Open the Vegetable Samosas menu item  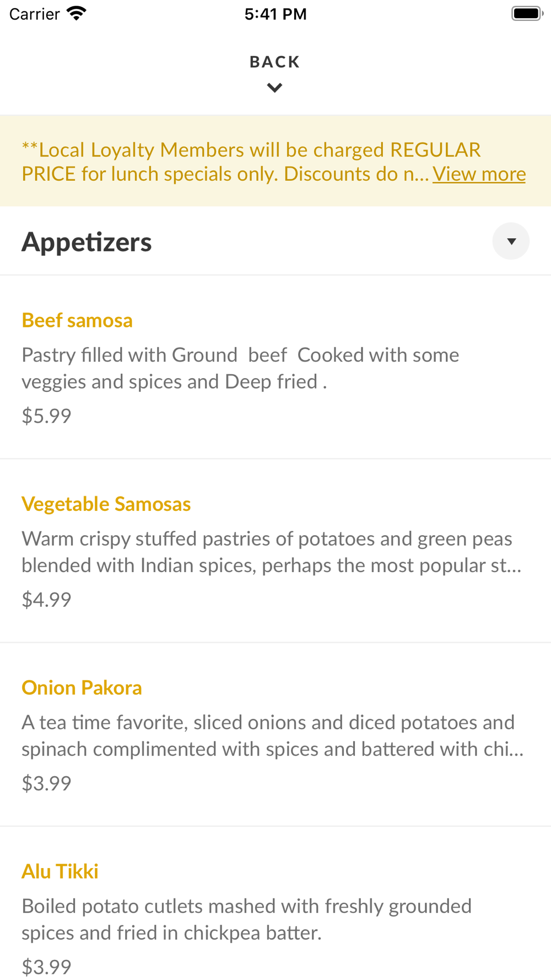pyautogui.click(x=106, y=504)
